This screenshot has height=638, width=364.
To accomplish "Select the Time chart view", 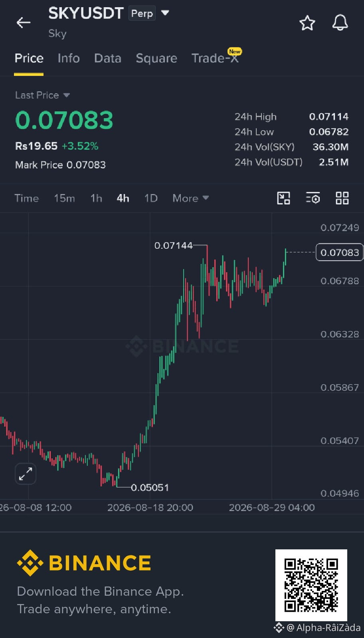I will [x=27, y=198].
